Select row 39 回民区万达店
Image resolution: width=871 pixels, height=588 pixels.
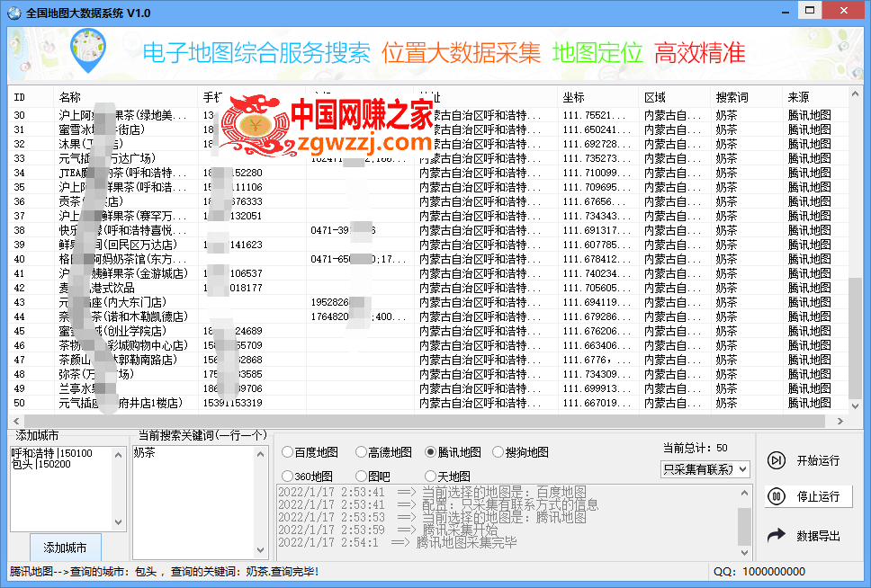[x=427, y=245]
